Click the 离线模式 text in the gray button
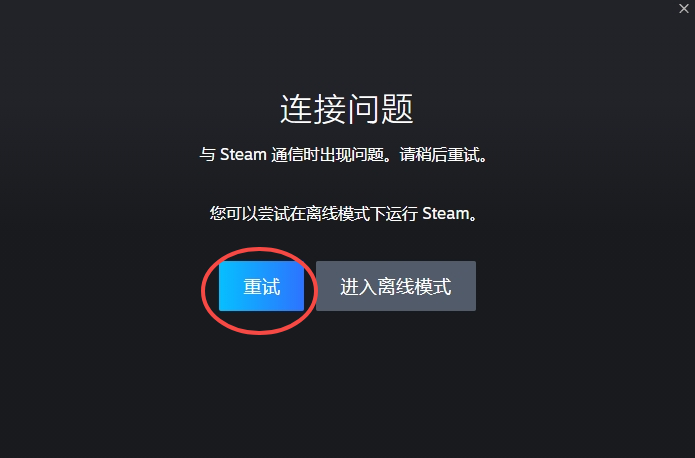Image resolution: width=695 pixels, height=458 pixels. point(414,286)
